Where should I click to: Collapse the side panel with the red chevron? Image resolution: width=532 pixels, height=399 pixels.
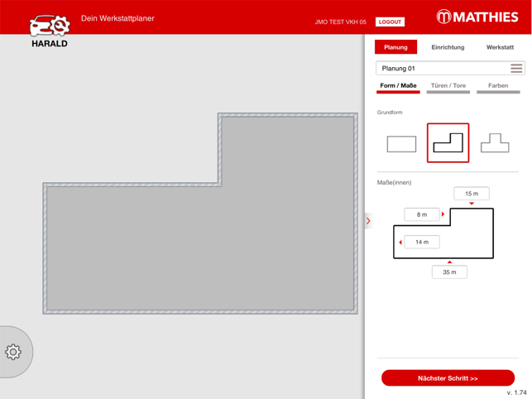368,221
